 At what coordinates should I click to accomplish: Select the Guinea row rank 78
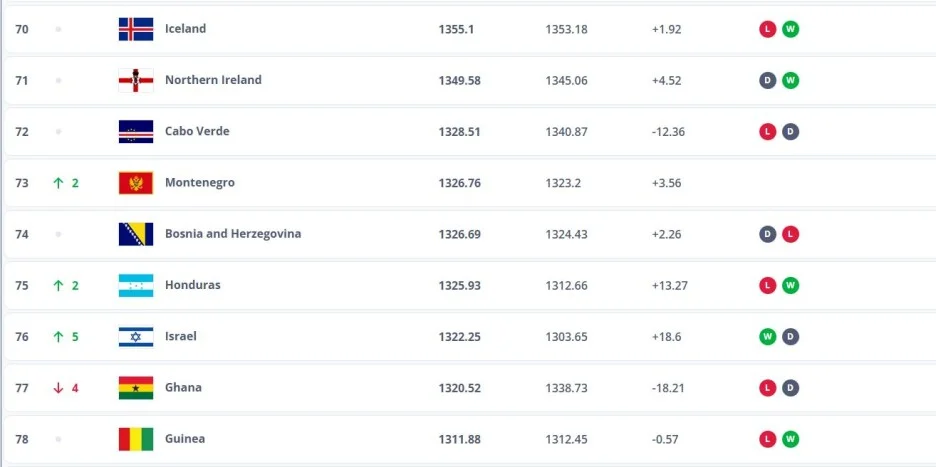[x=22, y=439]
